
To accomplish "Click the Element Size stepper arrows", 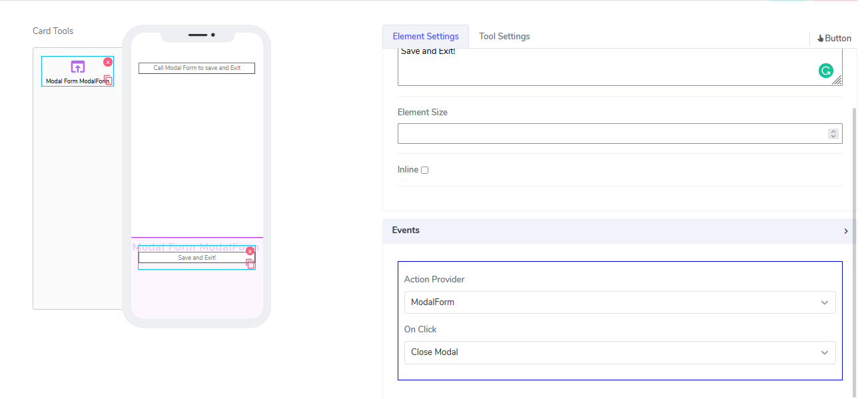I will (x=833, y=134).
